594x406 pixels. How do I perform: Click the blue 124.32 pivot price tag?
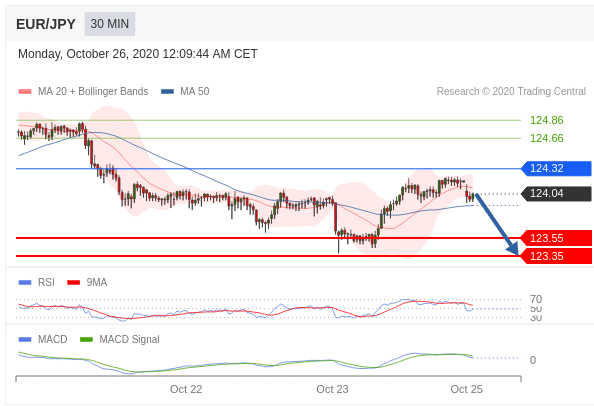pos(556,169)
